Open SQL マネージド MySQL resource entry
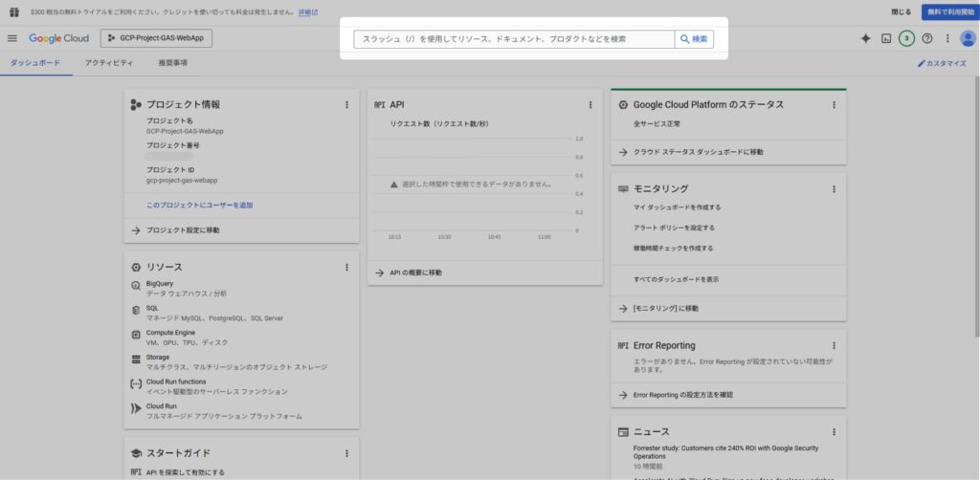 click(214, 314)
